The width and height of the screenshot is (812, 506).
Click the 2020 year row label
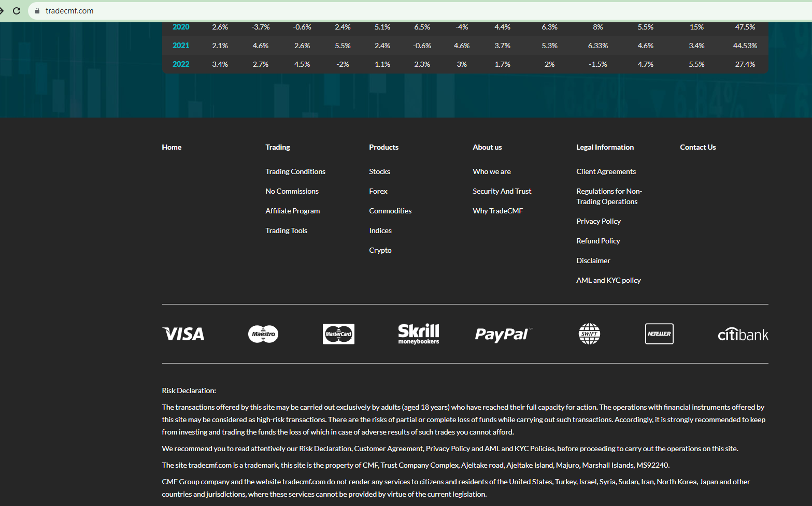[x=181, y=27]
